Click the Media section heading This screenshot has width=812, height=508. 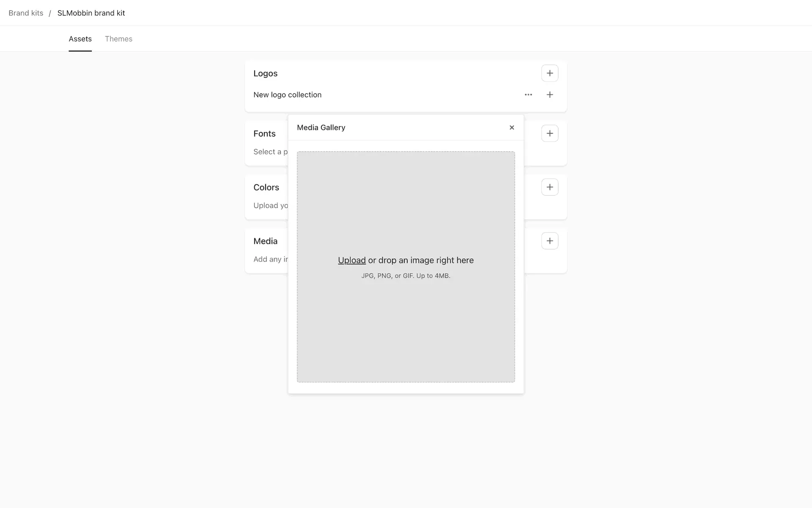[265, 241]
